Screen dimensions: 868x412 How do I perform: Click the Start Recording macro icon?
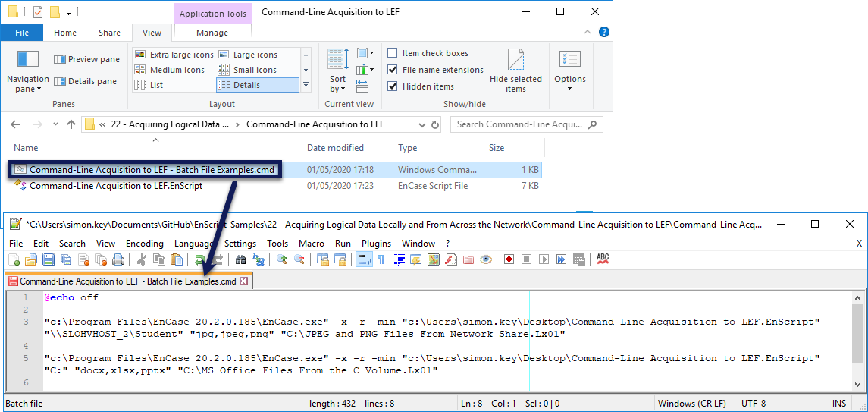point(509,259)
